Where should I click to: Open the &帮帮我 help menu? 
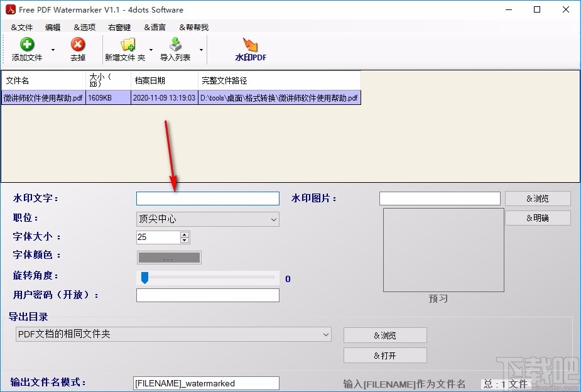(194, 27)
